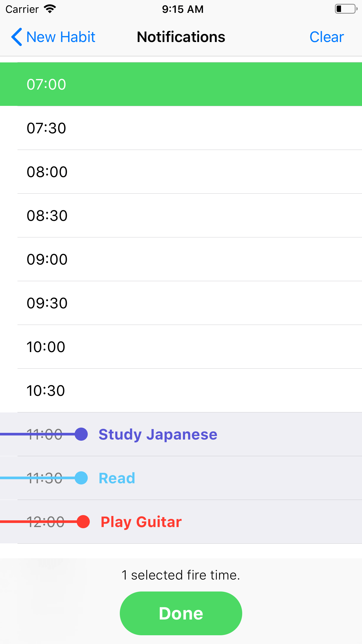
Task: Tap the Study Japanese habit label
Action: [x=158, y=435]
